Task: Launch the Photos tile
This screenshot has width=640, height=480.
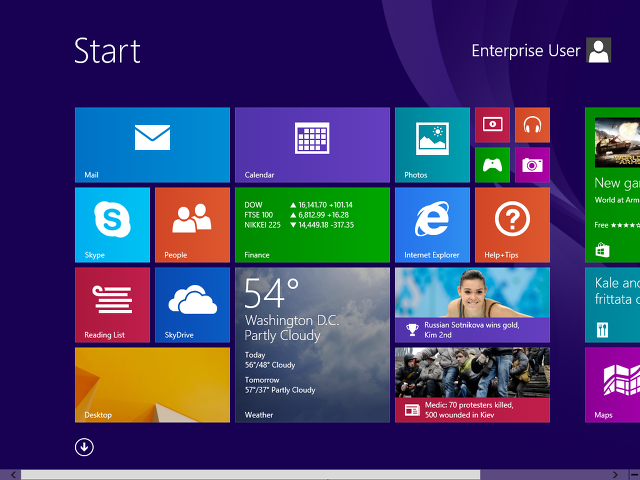Action: coord(432,145)
